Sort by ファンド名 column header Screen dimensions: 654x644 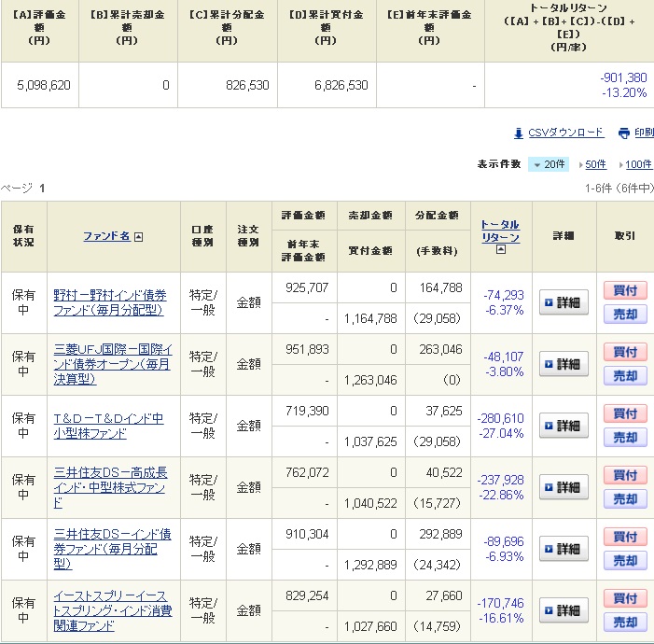tap(106, 237)
